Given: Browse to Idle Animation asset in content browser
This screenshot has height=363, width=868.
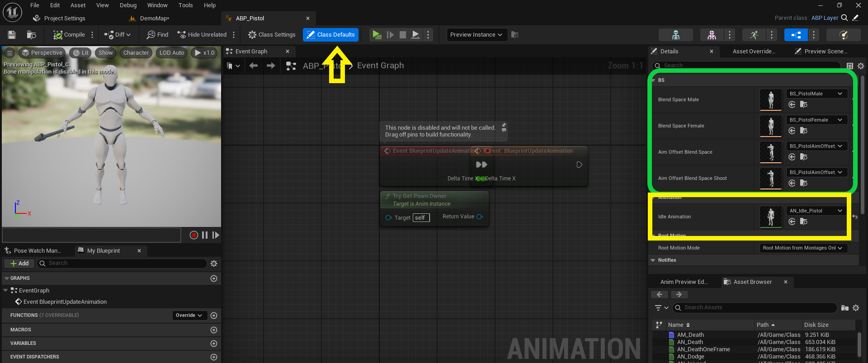Looking at the screenshot, I should point(803,222).
